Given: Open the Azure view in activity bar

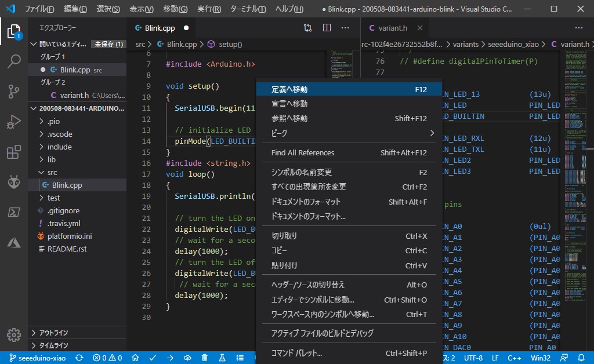Looking at the screenshot, I should click(14, 242).
